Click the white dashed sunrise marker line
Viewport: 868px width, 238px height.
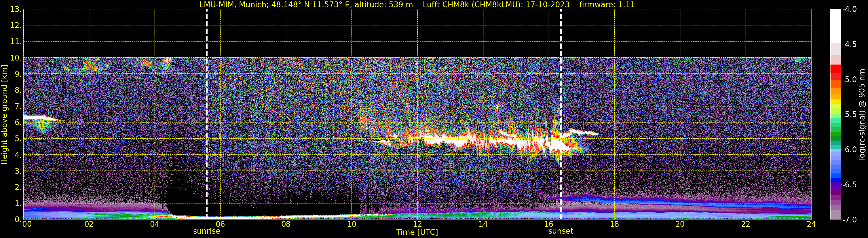(207, 115)
